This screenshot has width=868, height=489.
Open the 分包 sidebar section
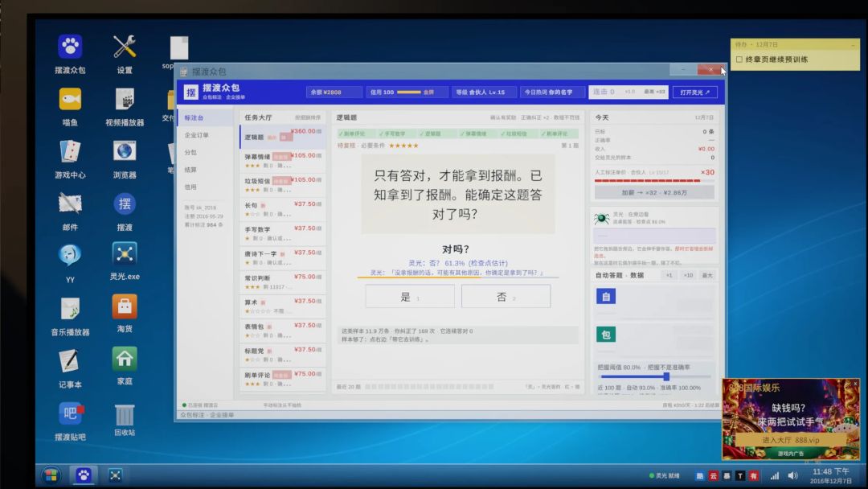click(206, 152)
